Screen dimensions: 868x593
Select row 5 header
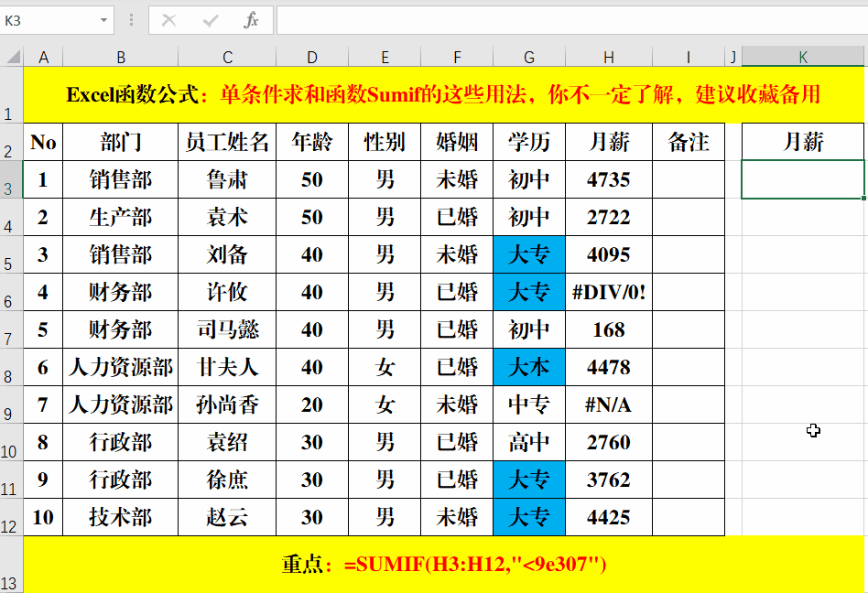[11, 255]
